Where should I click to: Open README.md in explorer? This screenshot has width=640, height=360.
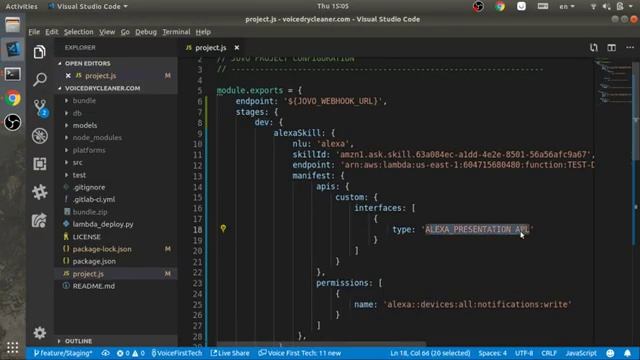click(x=93, y=286)
